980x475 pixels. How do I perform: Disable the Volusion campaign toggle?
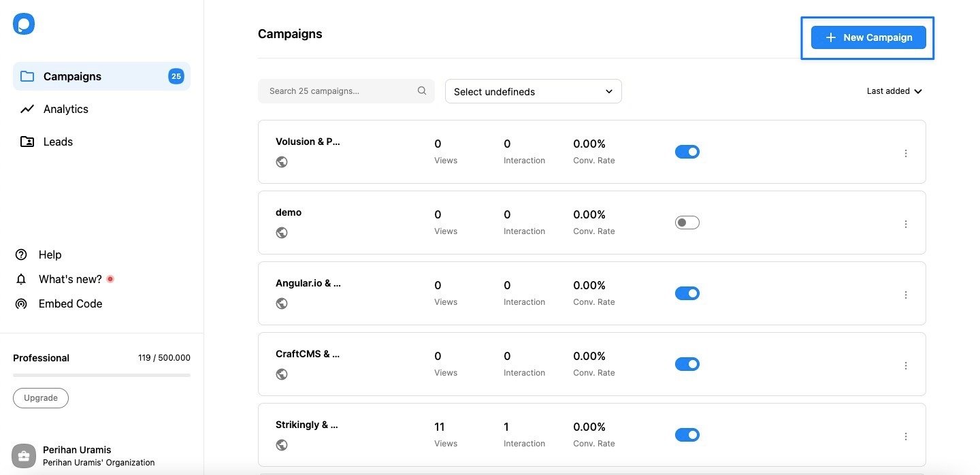pos(687,152)
